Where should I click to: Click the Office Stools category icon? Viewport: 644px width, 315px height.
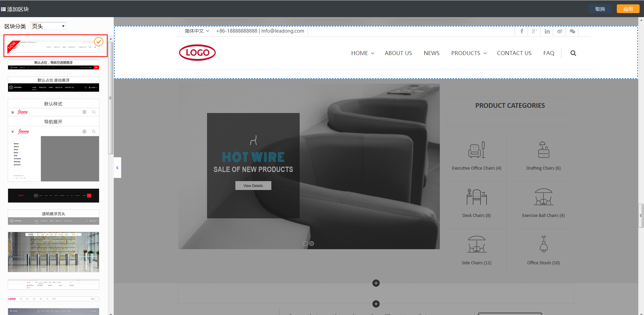[543, 244]
